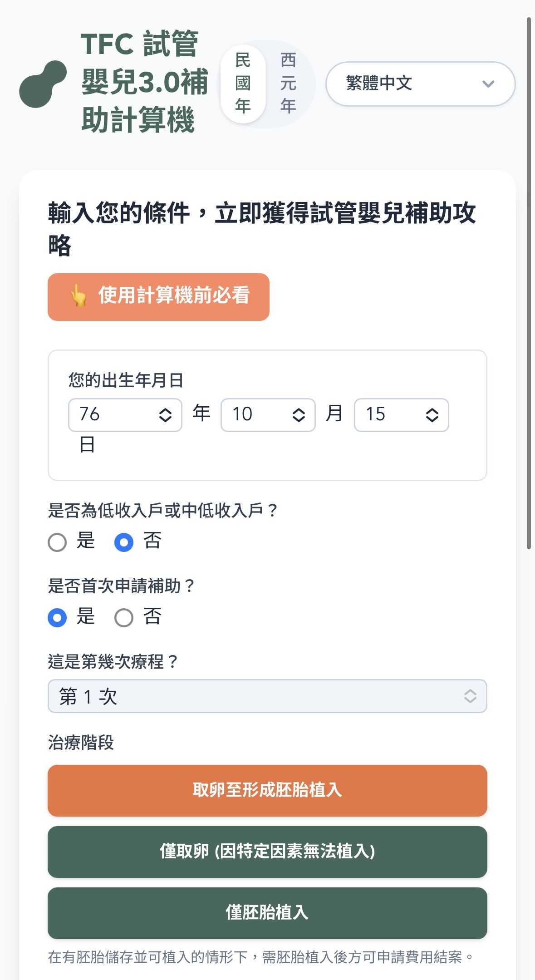Click the TFC green blob logo

43,84
